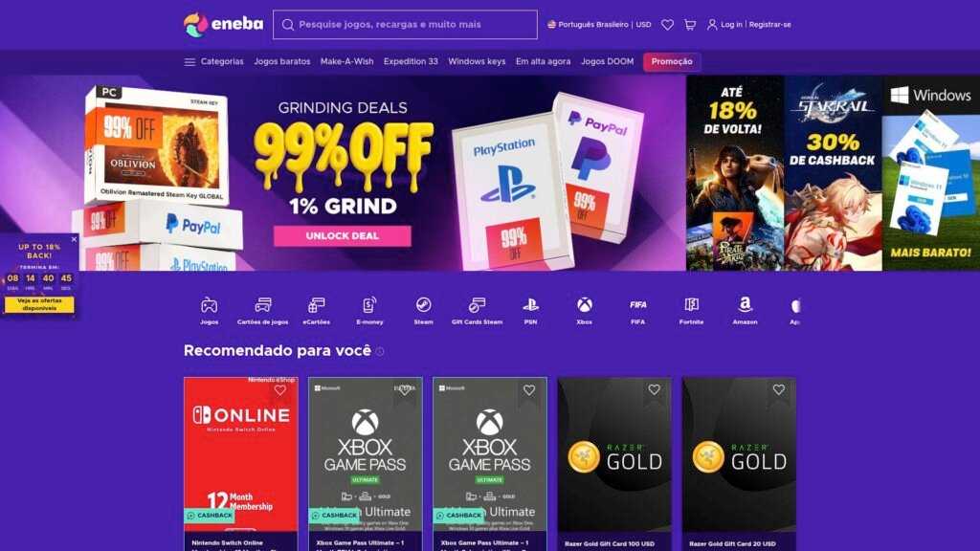Click the UNLOCK DEAL button
This screenshot has width=980, height=551.
(342, 236)
